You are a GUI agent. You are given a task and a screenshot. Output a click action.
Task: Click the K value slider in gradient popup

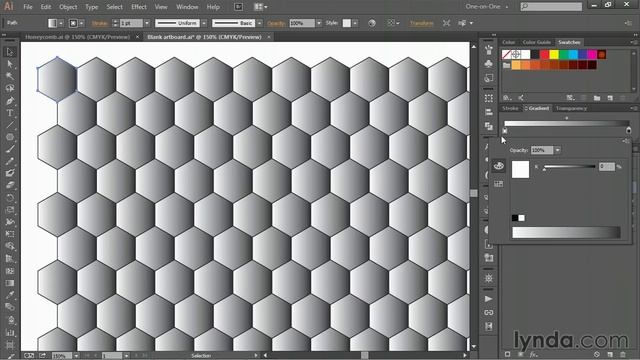pyautogui.click(x=569, y=167)
